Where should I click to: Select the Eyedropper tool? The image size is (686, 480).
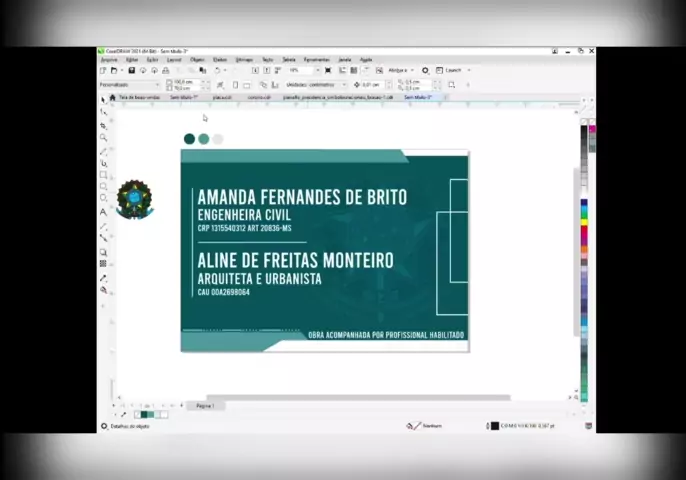(103, 278)
